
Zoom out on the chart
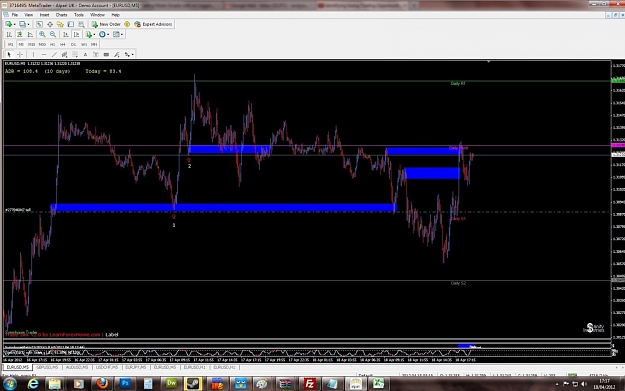tap(53, 34)
